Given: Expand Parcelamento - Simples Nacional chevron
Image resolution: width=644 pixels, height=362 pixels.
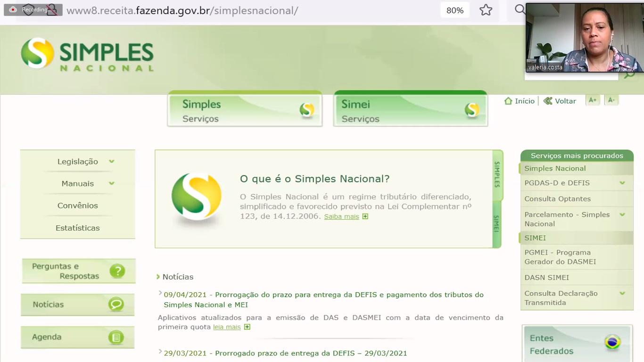Looking at the screenshot, I should [x=622, y=214].
